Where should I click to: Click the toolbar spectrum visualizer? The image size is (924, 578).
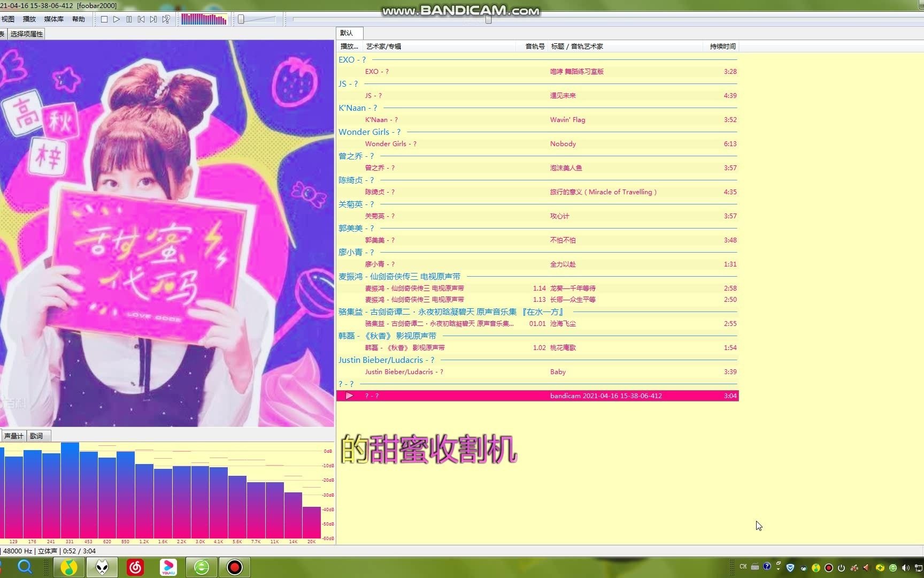pyautogui.click(x=204, y=19)
